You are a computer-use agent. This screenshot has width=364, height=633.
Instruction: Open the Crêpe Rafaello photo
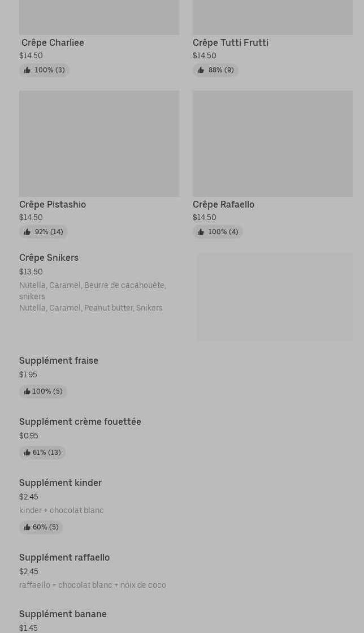pos(272,144)
